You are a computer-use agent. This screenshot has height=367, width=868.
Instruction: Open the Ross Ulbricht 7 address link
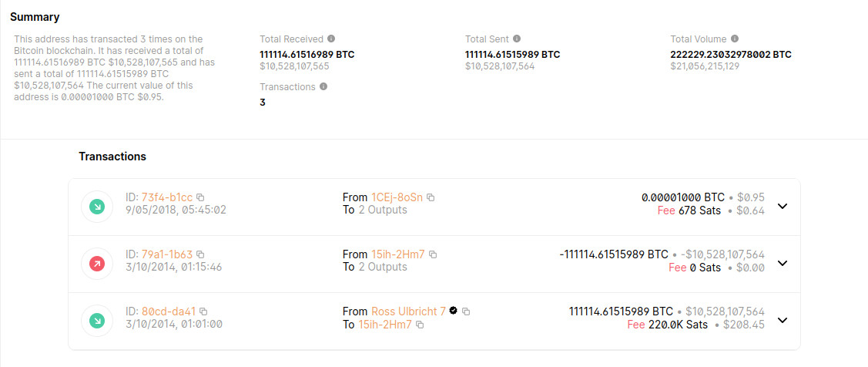point(408,311)
